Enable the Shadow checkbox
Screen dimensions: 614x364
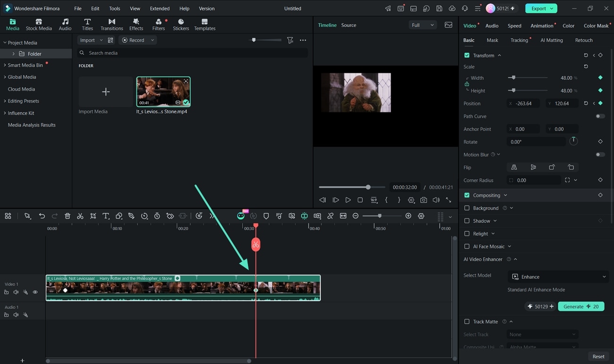pos(467,220)
